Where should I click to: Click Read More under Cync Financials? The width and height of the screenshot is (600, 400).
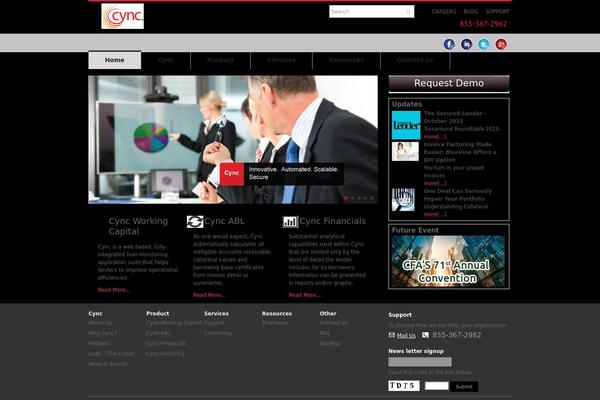(x=305, y=295)
